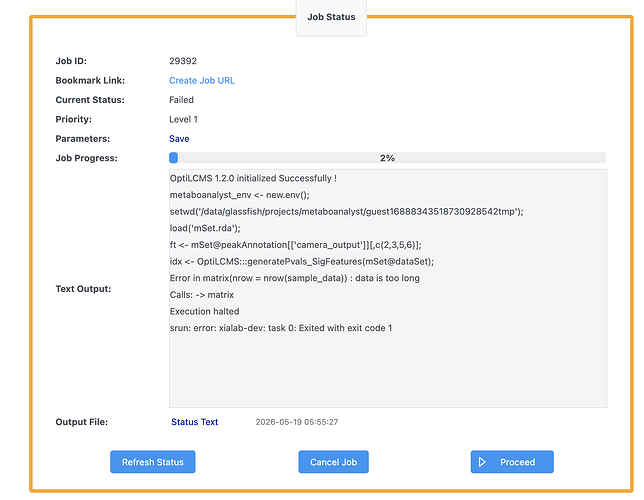Click the 'Calls: -> matrix' line
The height and width of the screenshot is (500, 644).
202,295
